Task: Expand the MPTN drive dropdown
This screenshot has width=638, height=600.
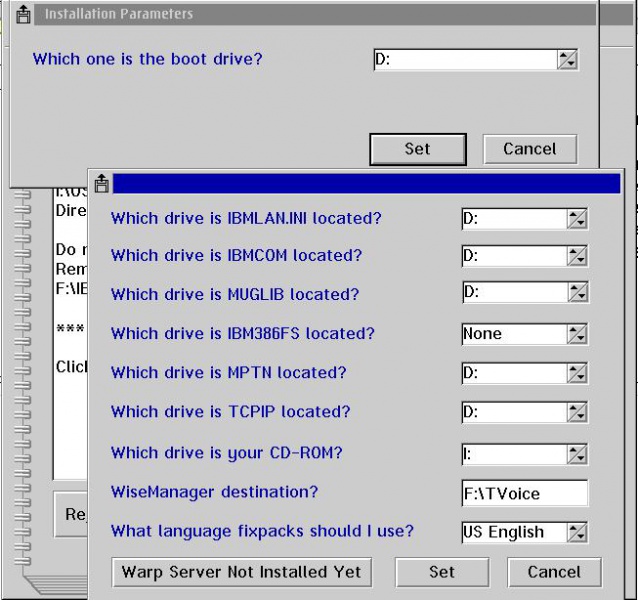Action: (577, 373)
